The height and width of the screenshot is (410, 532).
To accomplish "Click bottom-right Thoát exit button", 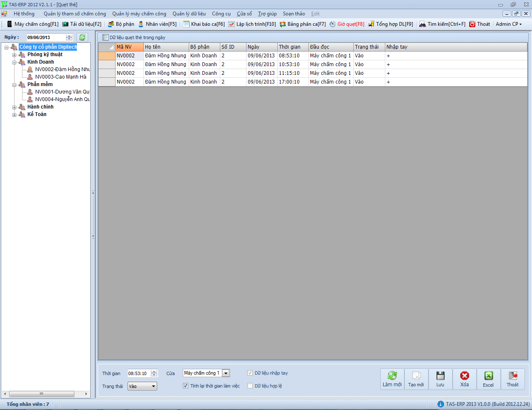I will coord(512,379).
